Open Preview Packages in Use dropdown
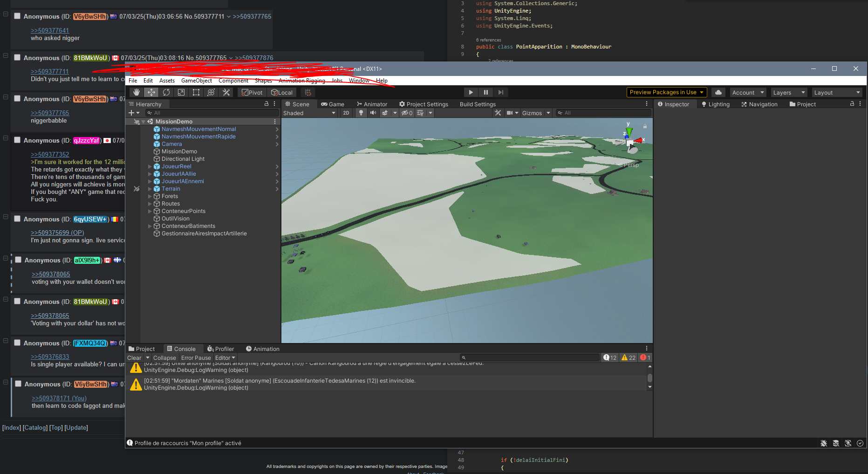The height and width of the screenshot is (474, 868). coord(667,92)
